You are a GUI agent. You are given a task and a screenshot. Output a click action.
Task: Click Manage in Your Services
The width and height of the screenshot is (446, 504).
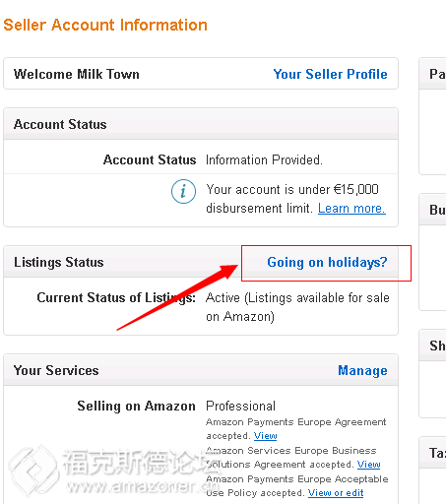pyautogui.click(x=362, y=370)
